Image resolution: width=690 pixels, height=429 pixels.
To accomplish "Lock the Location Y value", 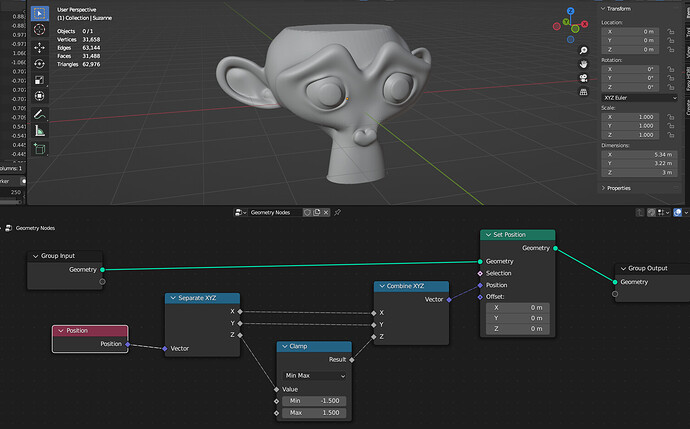I will tap(670, 40).
